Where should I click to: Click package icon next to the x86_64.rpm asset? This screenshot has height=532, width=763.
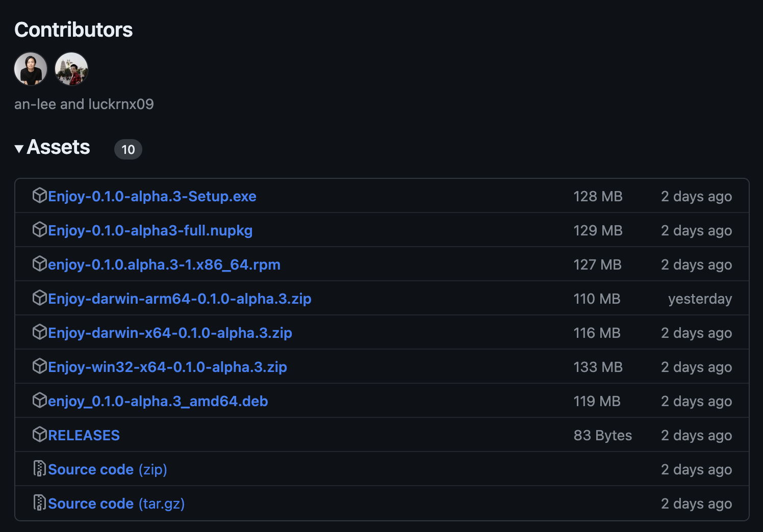point(39,264)
